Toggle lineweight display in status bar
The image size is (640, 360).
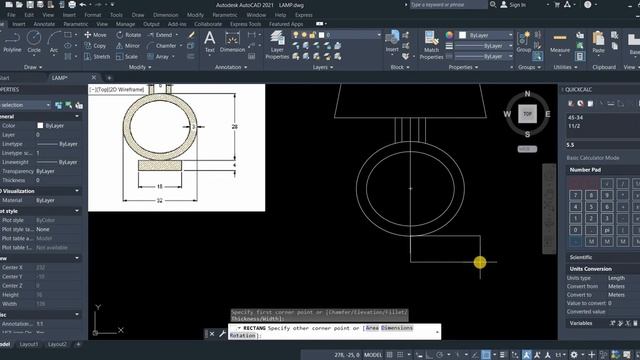click(x=502, y=355)
